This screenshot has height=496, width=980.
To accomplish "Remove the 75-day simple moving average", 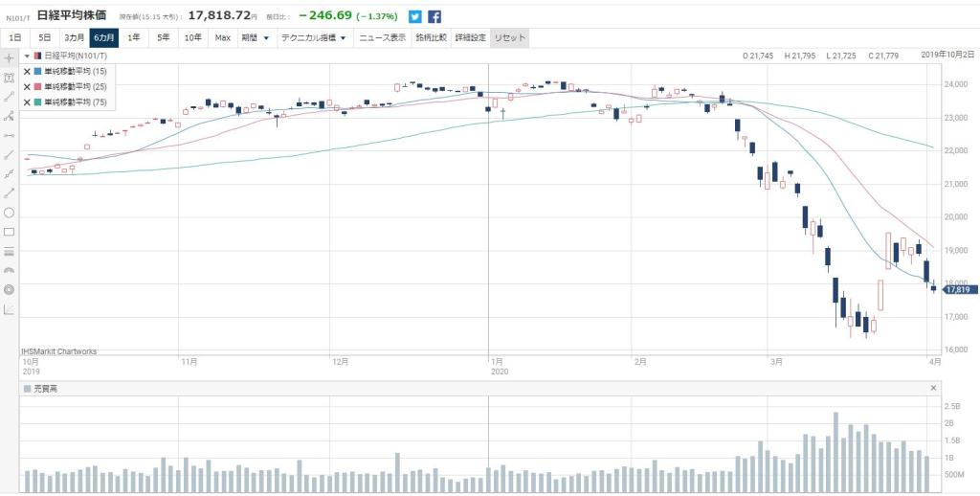I will pyautogui.click(x=27, y=101).
